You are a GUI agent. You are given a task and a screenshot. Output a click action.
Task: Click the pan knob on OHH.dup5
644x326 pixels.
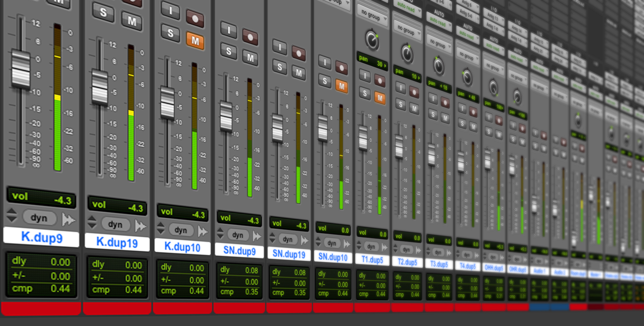[493, 87]
